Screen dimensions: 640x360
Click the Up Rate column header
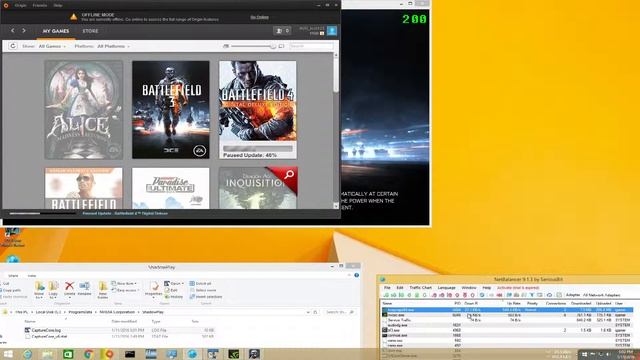click(513, 303)
